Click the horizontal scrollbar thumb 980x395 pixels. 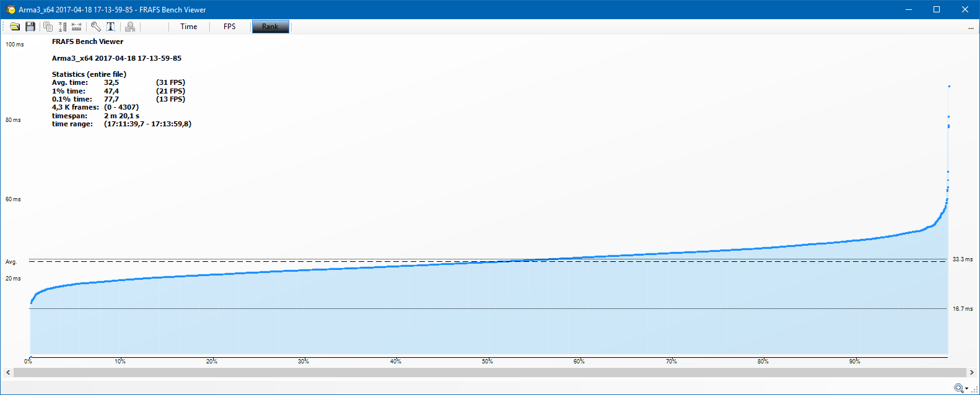[489, 372]
